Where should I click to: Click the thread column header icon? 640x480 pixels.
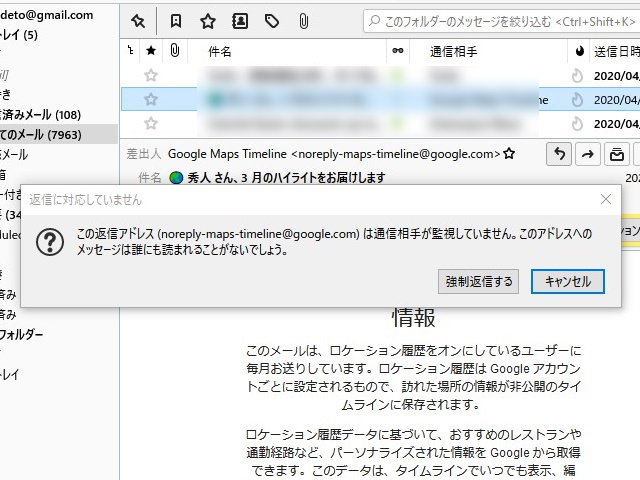coord(131,51)
